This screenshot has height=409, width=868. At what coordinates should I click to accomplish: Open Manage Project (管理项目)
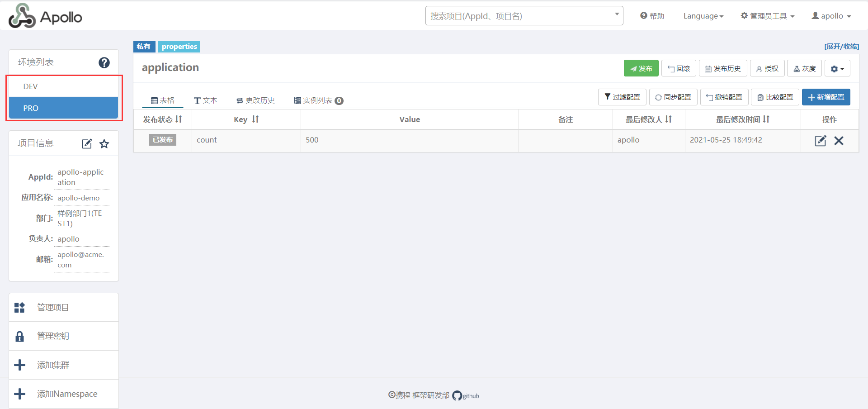tap(64, 308)
